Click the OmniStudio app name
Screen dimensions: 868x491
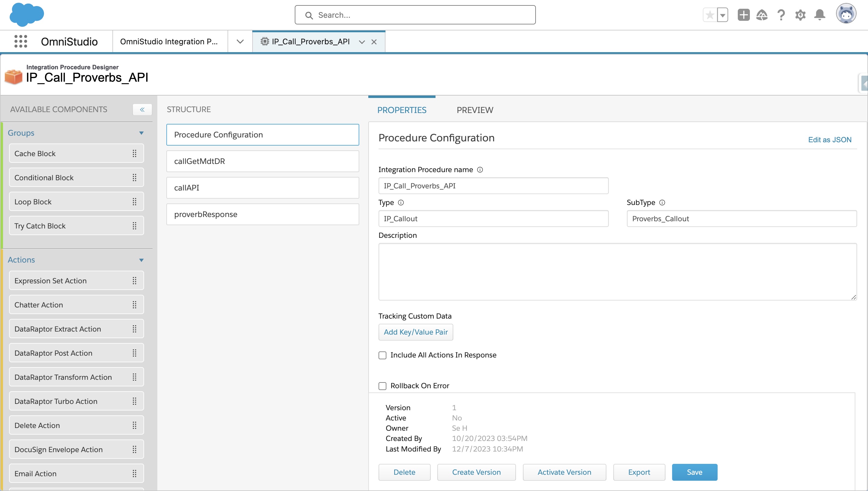(x=69, y=42)
